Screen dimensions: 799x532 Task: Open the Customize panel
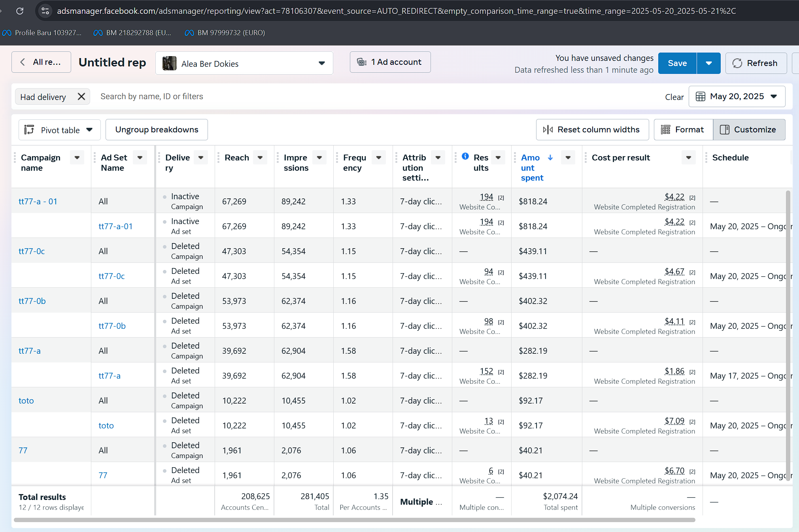[x=749, y=130]
